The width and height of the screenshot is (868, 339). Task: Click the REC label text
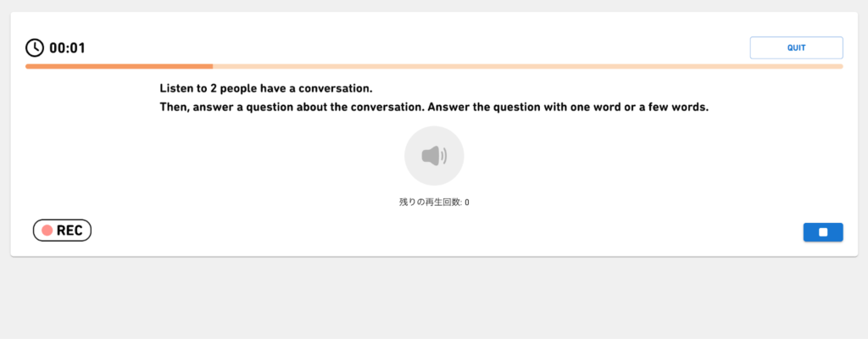tap(70, 231)
